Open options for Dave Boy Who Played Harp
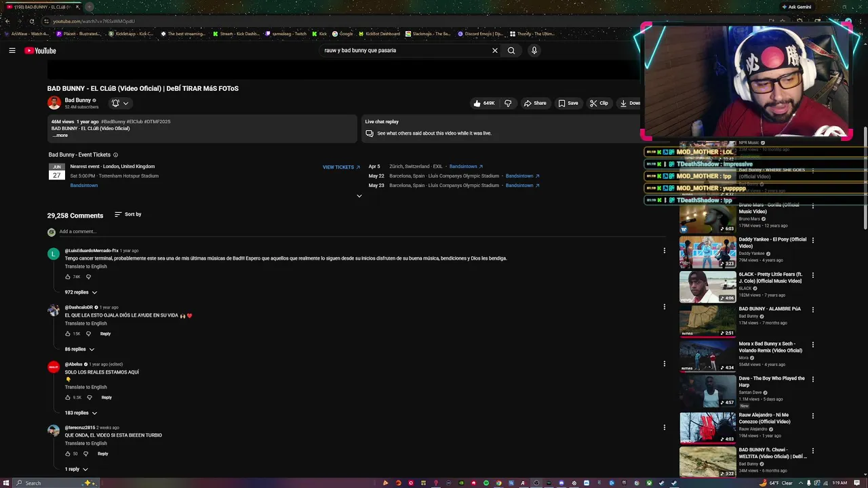 (x=813, y=380)
